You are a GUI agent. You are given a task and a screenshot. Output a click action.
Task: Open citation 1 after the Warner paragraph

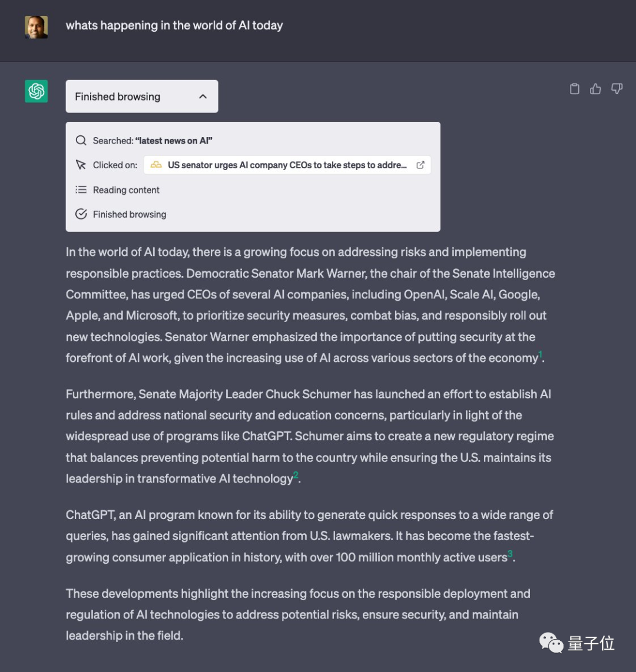[539, 354]
